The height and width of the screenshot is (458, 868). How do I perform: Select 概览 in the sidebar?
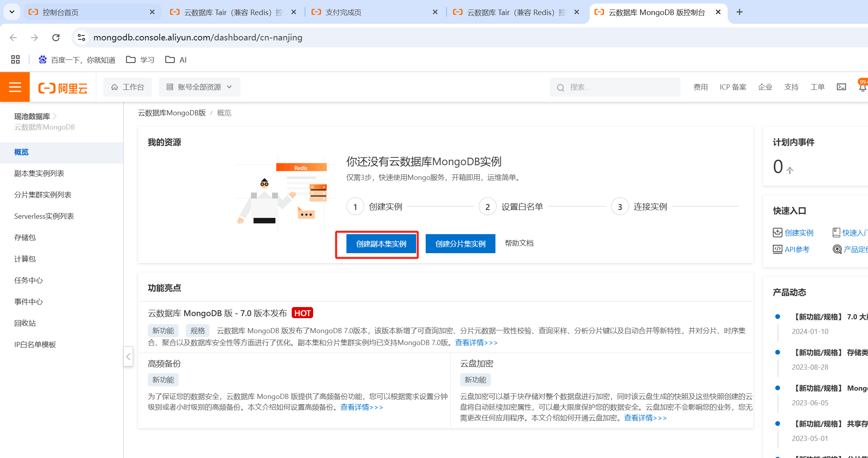[x=61, y=152]
